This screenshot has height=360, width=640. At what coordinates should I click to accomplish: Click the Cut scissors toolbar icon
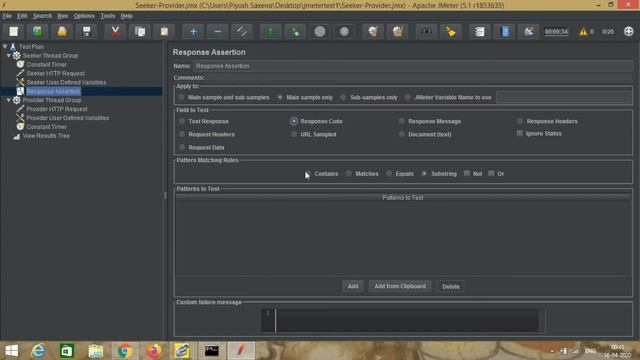click(116, 31)
